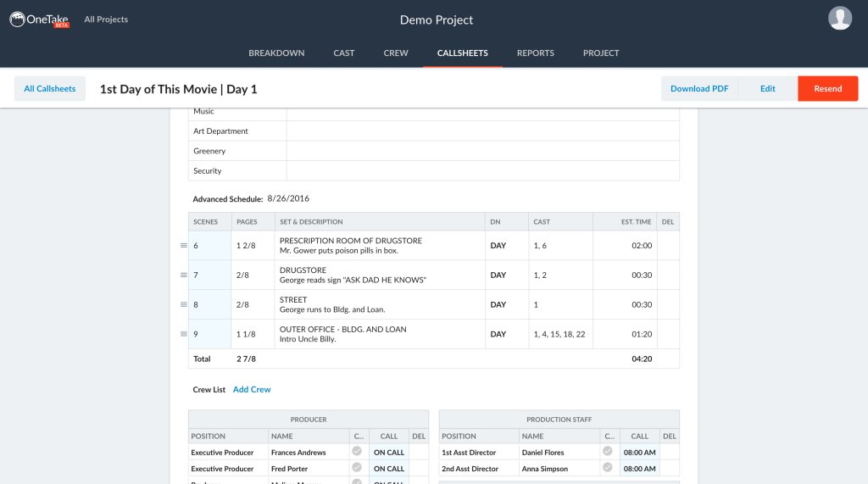Screen dimensions: 868x484
Task: Go to All Projects
Action: click(106, 19)
